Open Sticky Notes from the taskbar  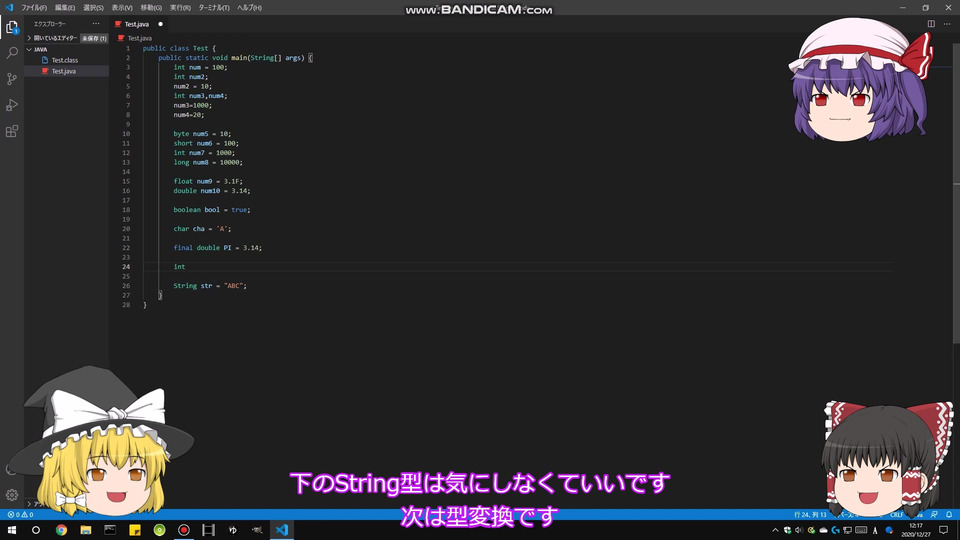[135, 530]
